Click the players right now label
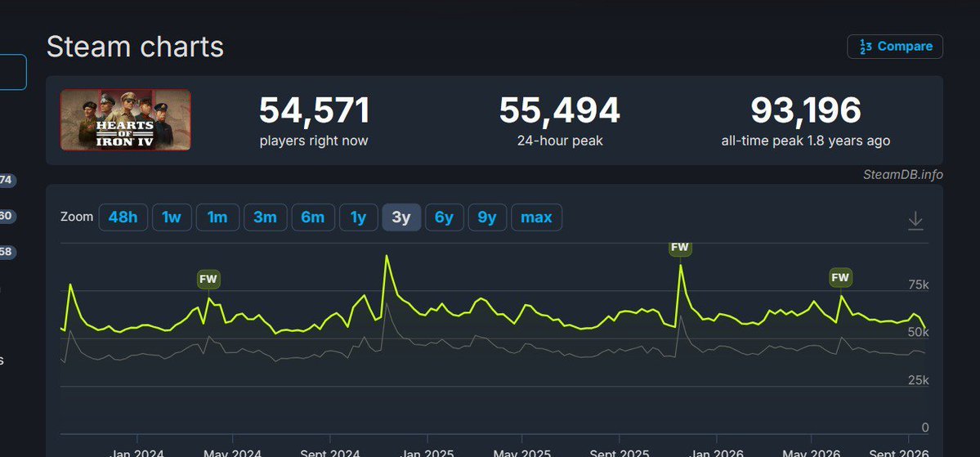This screenshot has width=980, height=457. 314,141
